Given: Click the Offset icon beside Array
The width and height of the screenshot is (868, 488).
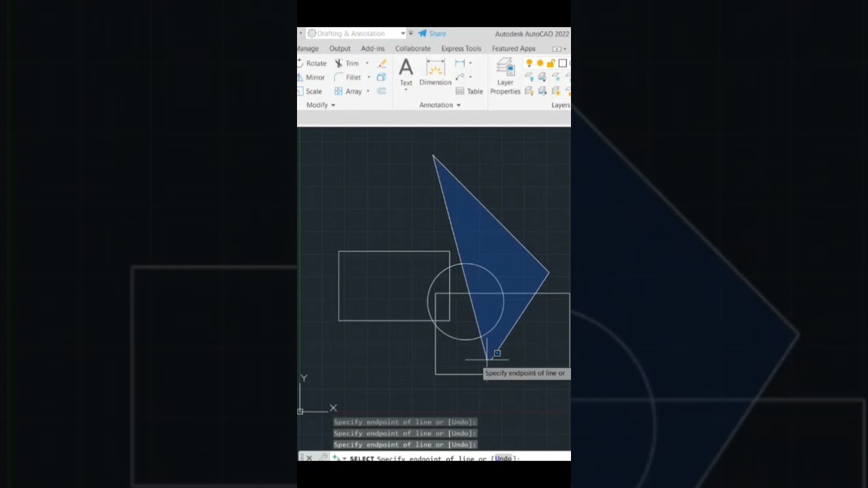Looking at the screenshot, I should pos(381,91).
